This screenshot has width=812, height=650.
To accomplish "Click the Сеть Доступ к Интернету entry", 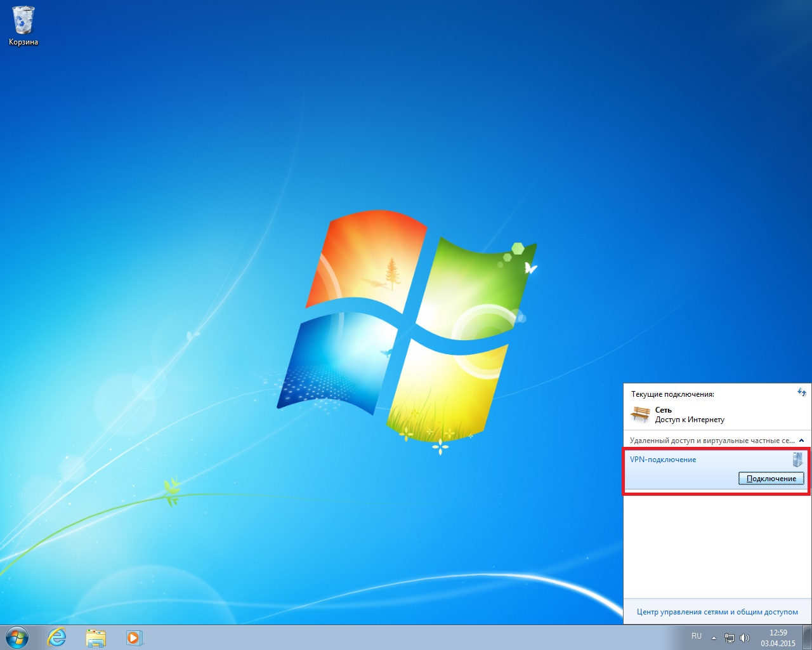I will [717, 415].
